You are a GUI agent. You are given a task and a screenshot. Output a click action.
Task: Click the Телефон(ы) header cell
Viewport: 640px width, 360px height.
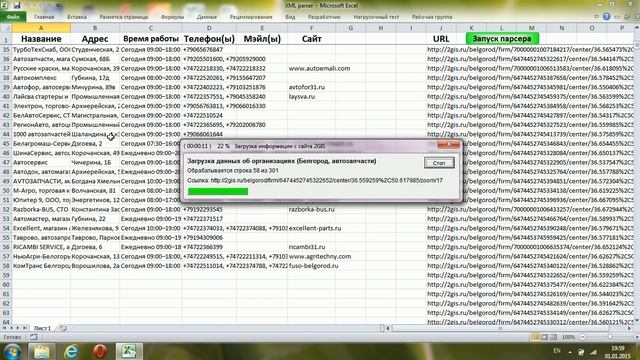(x=209, y=39)
